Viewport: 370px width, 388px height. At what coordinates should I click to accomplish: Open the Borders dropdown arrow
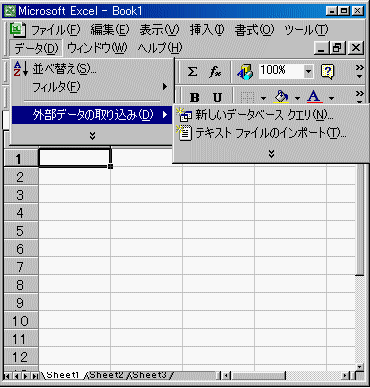(x=263, y=98)
